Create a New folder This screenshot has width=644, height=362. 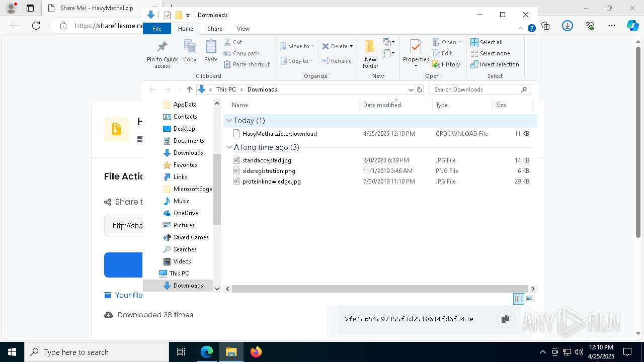coord(370,54)
